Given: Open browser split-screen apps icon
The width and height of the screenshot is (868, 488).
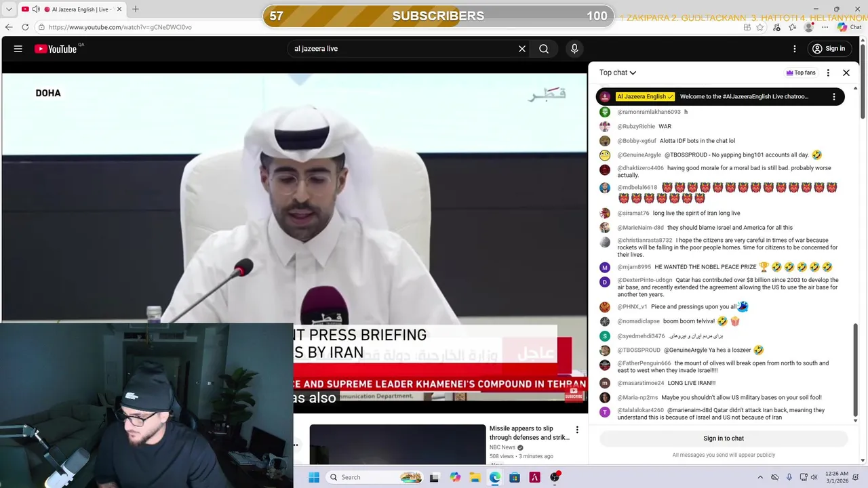Looking at the screenshot, I should (747, 27).
